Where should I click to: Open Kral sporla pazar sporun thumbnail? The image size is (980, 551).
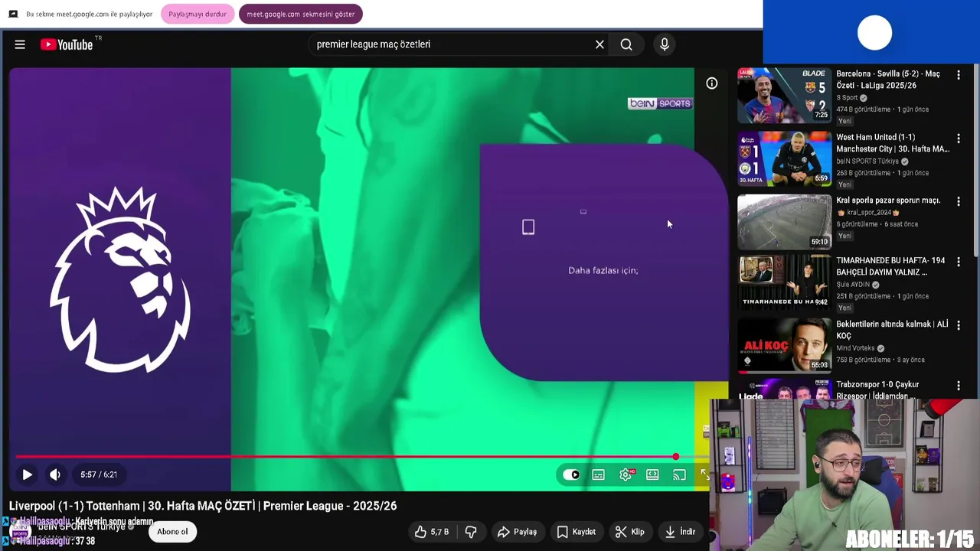pyautogui.click(x=784, y=222)
